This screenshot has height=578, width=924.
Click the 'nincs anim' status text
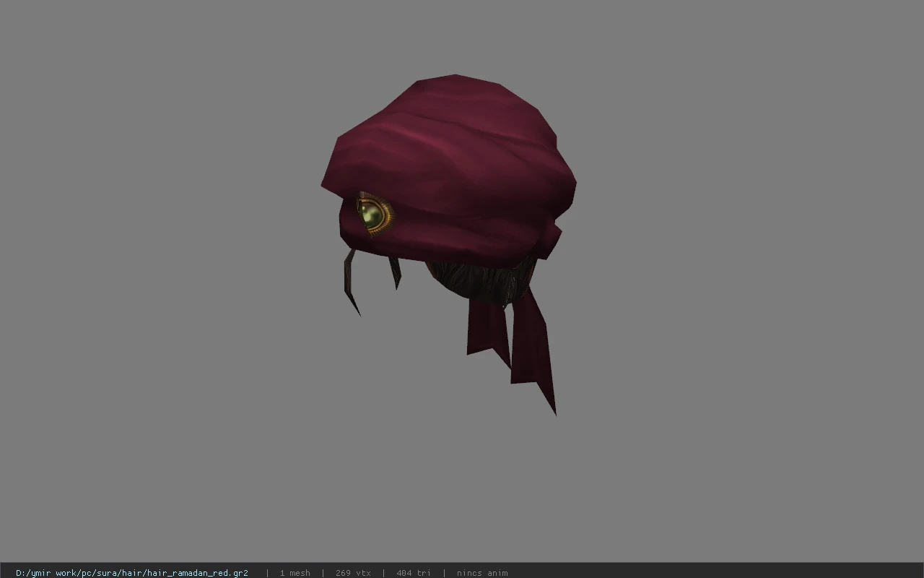[482, 573]
